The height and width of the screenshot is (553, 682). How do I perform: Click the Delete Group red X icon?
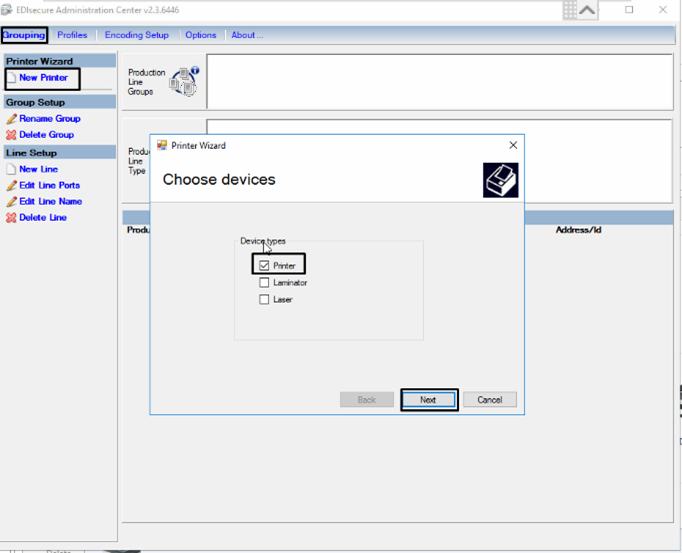(11, 135)
